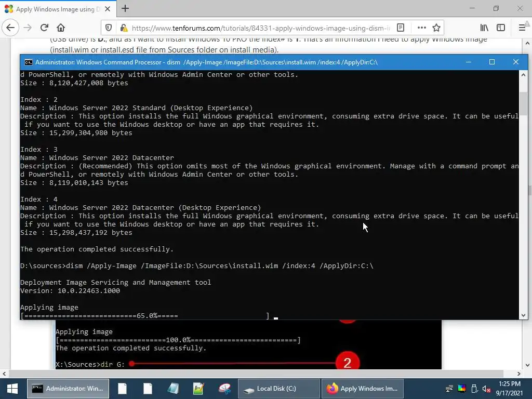Click 'Index : 3' line in console

coord(38,149)
